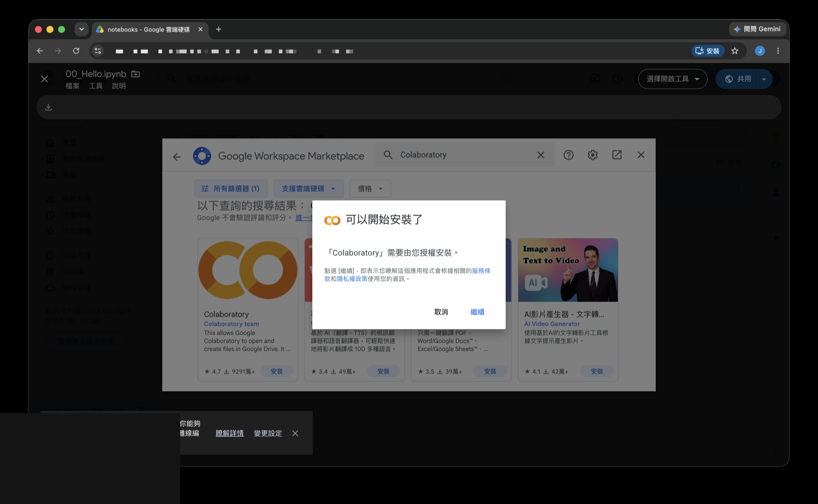Image resolution: width=818 pixels, height=504 pixels.
Task: Go back in Google Workspace Marketplace
Action: pos(177,157)
